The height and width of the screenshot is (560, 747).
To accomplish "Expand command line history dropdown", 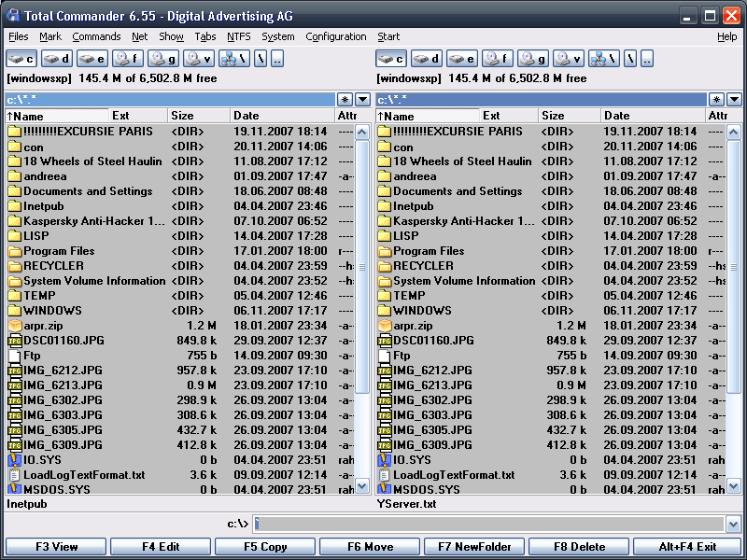I will tap(733, 525).
